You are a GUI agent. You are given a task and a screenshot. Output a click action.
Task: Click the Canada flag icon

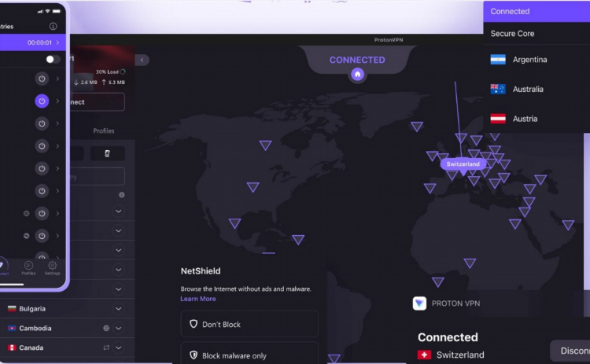tap(12, 347)
